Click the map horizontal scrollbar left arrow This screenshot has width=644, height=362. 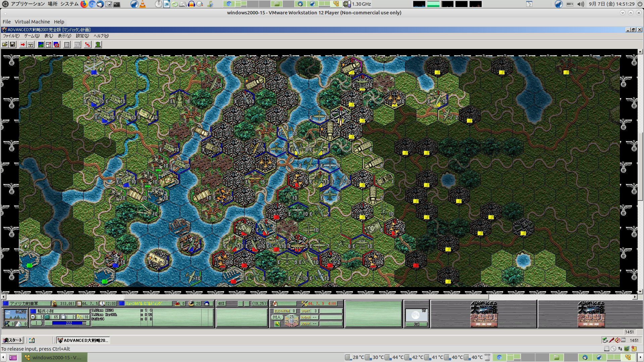(x=4, y=297)
